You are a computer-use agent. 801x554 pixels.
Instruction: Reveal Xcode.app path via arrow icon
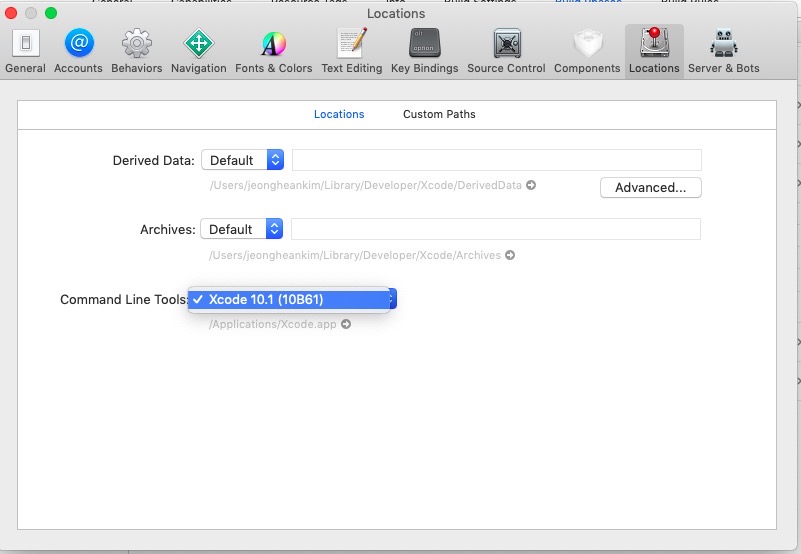pyautogui.click(x=346, y=324)
